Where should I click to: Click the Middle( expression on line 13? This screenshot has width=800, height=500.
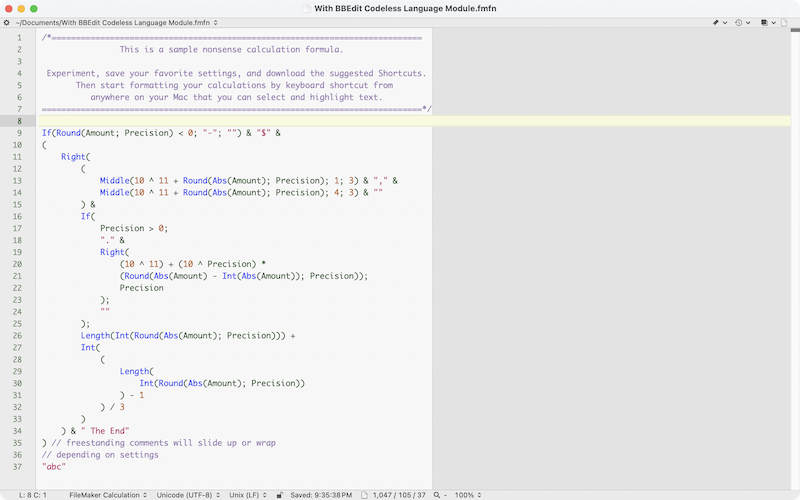pos(248,181)
